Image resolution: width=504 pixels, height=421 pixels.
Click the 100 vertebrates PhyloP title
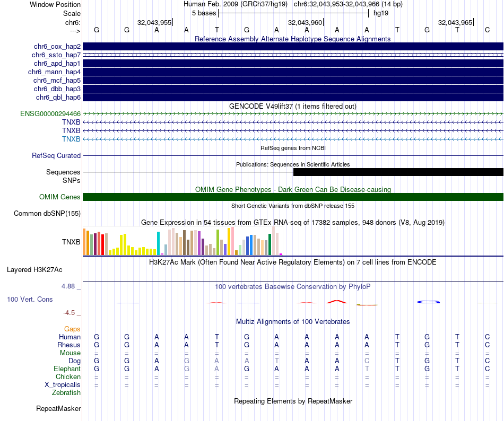(292, 286)
